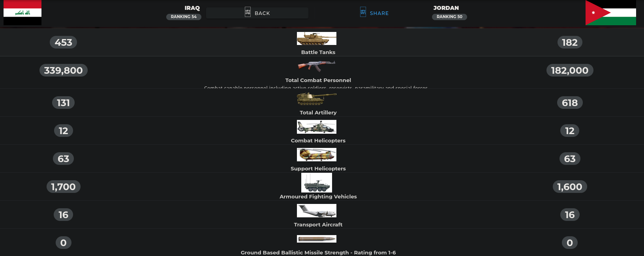This screenshot has height=256, width=644.
Task: Click the binary icon beside BACK
Action: [248, 12]
